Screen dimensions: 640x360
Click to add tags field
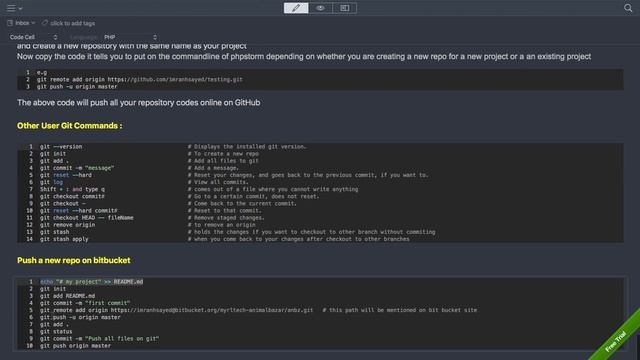tap(73, 23)
